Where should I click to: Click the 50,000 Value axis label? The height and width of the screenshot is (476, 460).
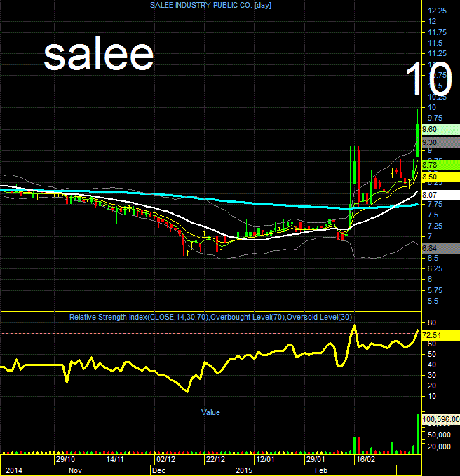pos(440,435)
